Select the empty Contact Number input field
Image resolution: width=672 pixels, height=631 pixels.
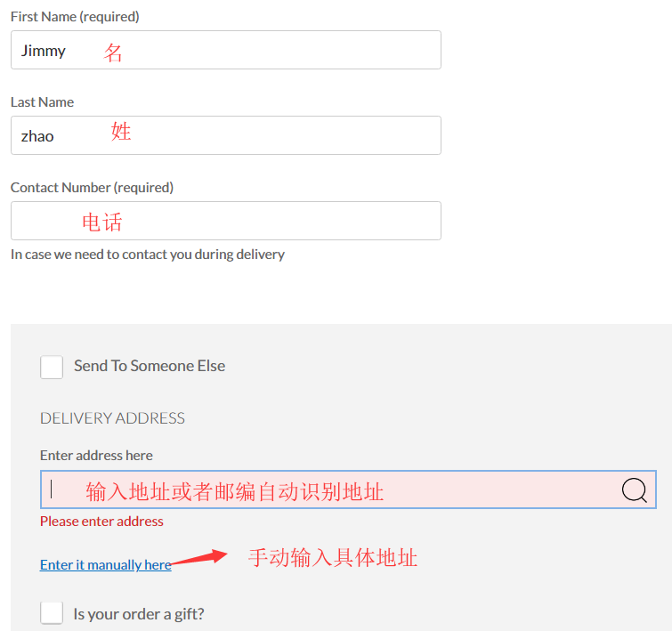(x=225, y=221)
